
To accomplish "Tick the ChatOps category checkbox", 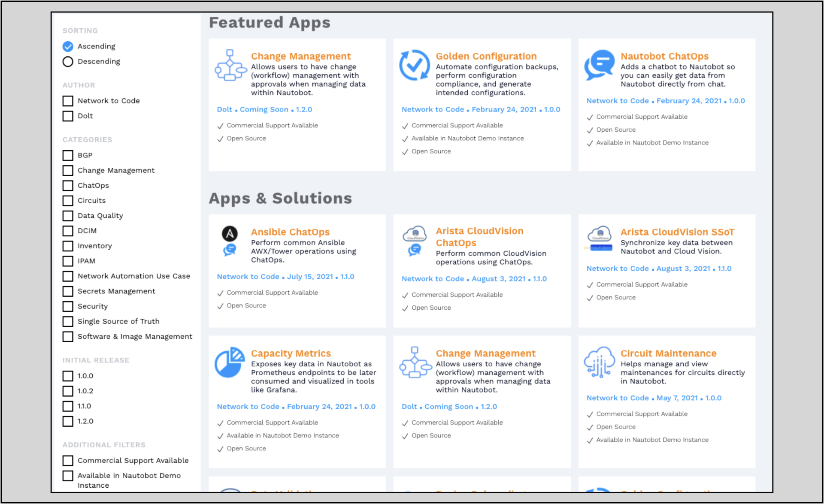I will pos(68,185).
